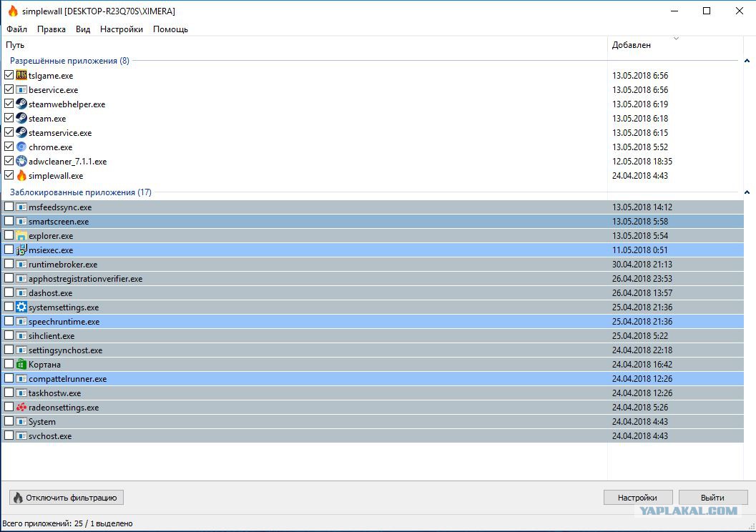756x532 pixels.
Task: Open the Помощь menu
Action: [x=171, y=29]
